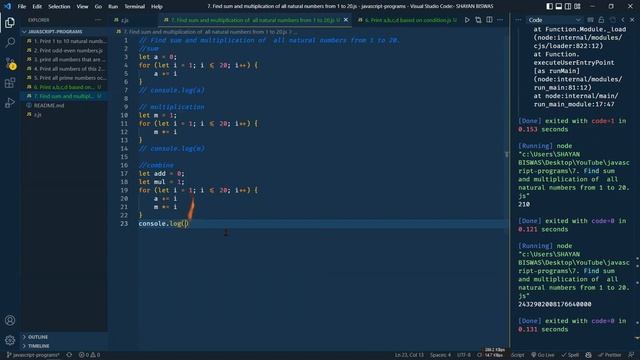Run code with the play icon

(x=467, y=20)
